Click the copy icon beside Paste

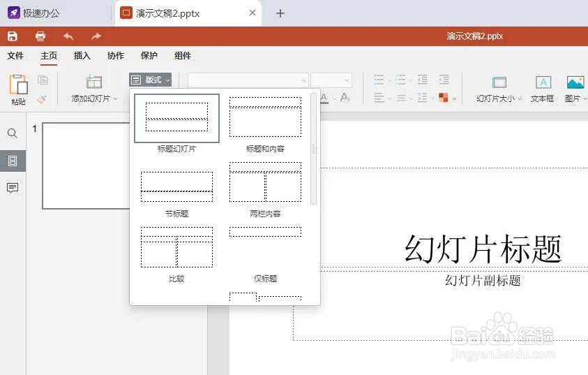[x=43, y=80]
